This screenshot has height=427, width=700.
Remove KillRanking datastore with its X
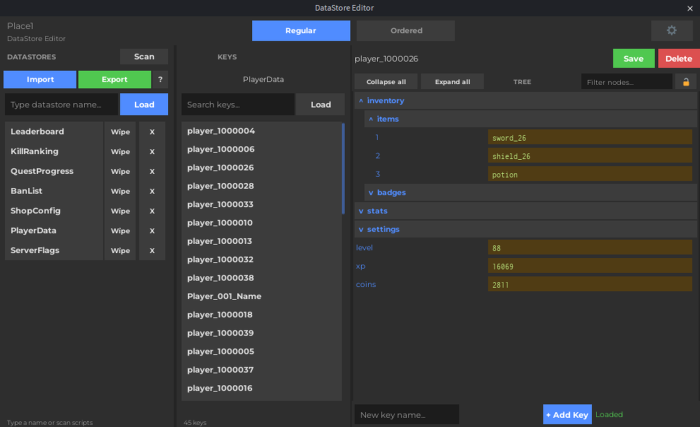(152, 151)
